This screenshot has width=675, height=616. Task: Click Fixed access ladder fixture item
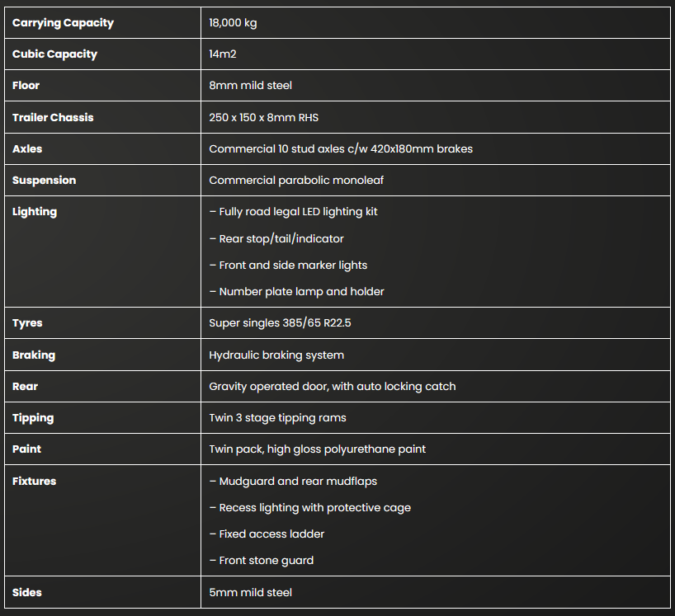point(267,534)
